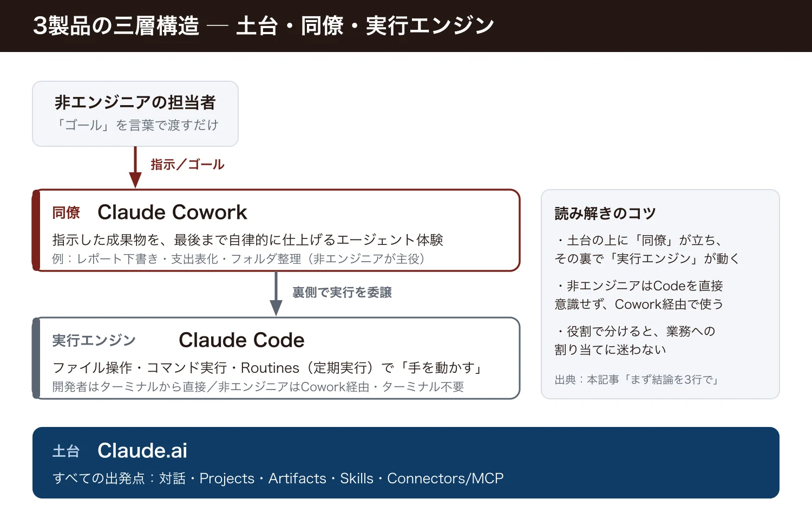
Task: Select the '非エンジニアの担当者' heading
Action: (x=135, y=102)
